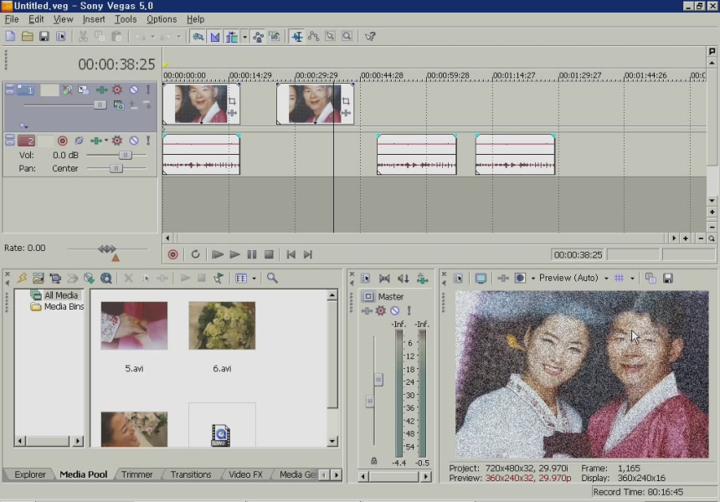The image size is (720, 502).
Task: Open the Options menu
Action: click(161, 19)
